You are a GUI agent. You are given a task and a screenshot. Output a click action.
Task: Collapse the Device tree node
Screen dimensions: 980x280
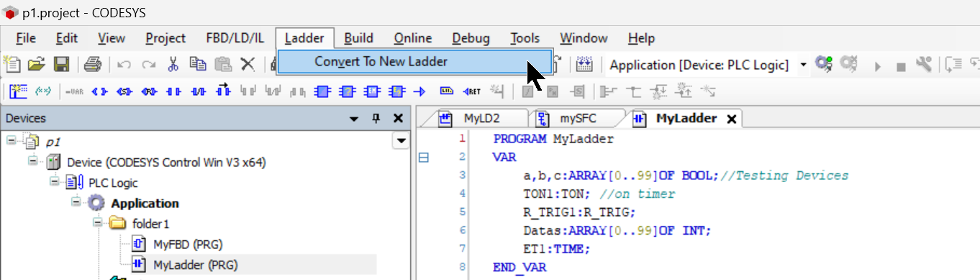click(x=32, y=161)
